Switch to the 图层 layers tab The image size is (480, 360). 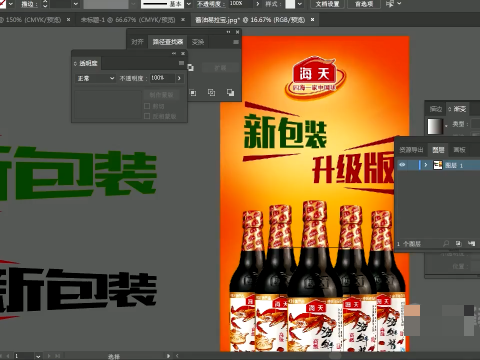coord(438,150)
